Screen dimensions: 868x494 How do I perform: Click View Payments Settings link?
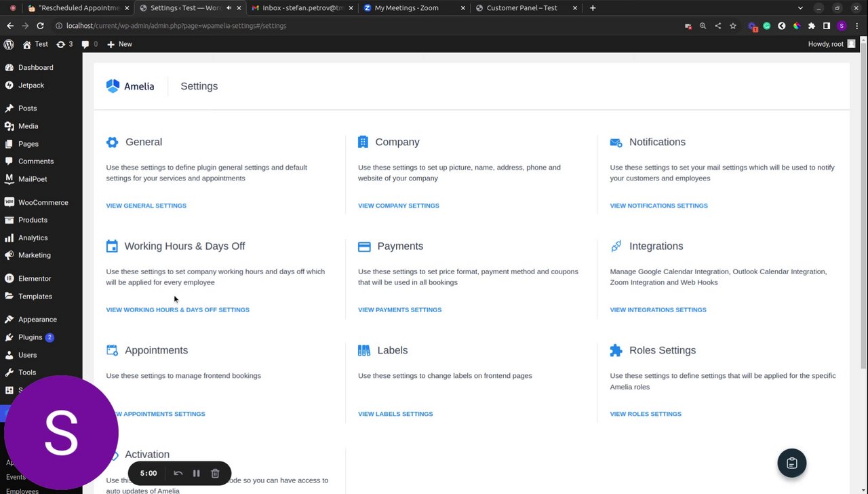click(399, 309)
